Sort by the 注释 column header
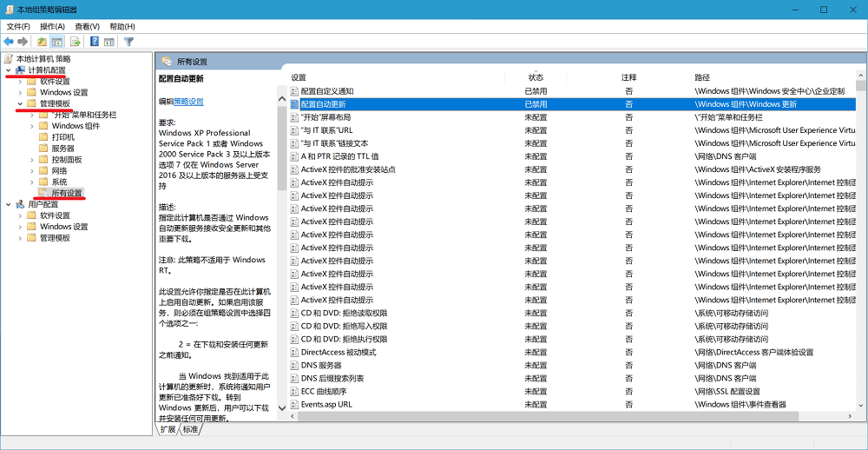The height and width of the screenshot is (450, 868). pos(628,77)
